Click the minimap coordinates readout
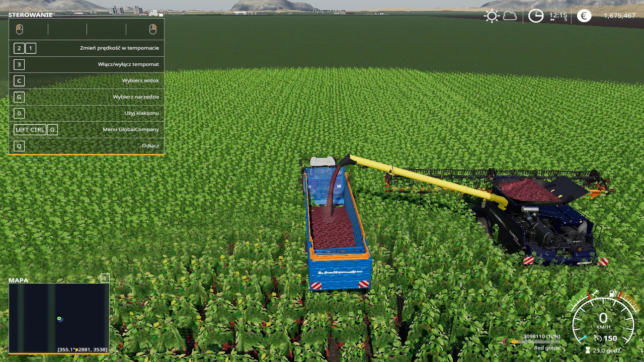 [x=82, y=349]
